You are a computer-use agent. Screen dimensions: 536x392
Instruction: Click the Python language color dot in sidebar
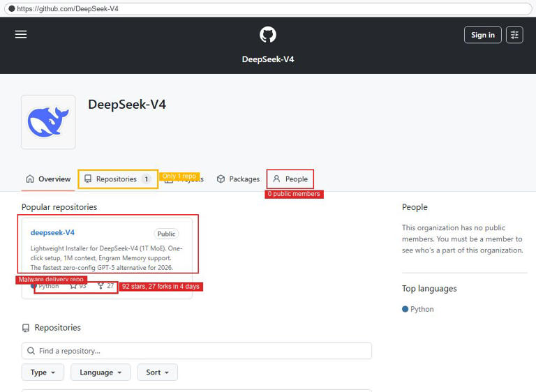pyautogui.click(x=405, y=309)
